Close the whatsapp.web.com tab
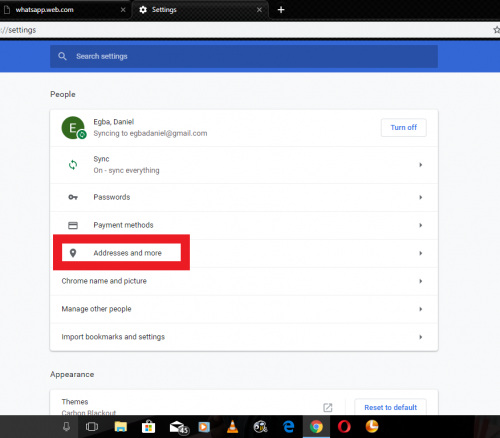The image size is (500, 438). [123, 10]
